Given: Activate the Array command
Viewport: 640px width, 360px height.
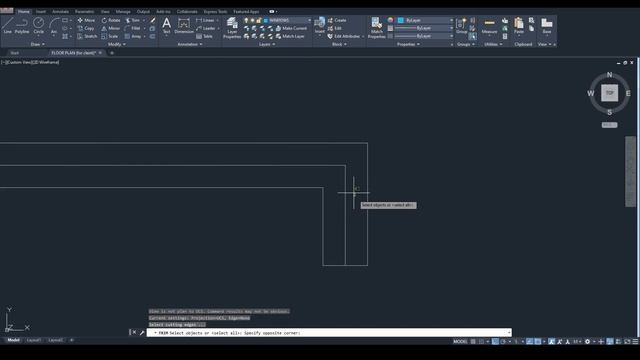Looking at the screenshot, I should point(133,36).
